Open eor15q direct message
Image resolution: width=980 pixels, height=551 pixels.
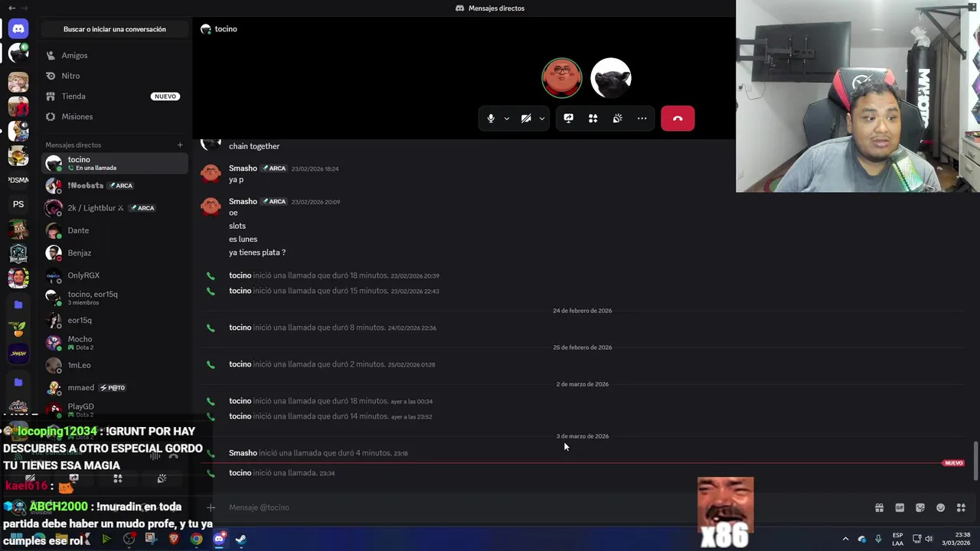pos(115,321)
